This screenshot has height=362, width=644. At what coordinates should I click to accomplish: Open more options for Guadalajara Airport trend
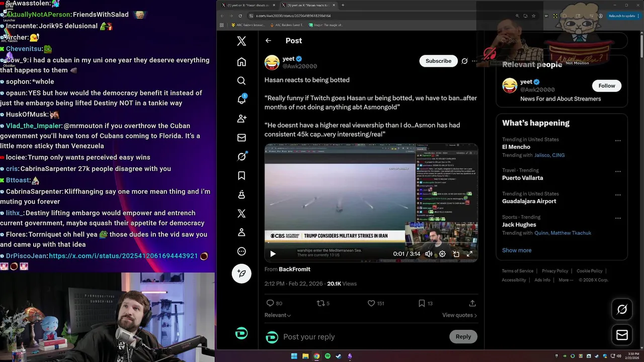[x=618, y=195]
